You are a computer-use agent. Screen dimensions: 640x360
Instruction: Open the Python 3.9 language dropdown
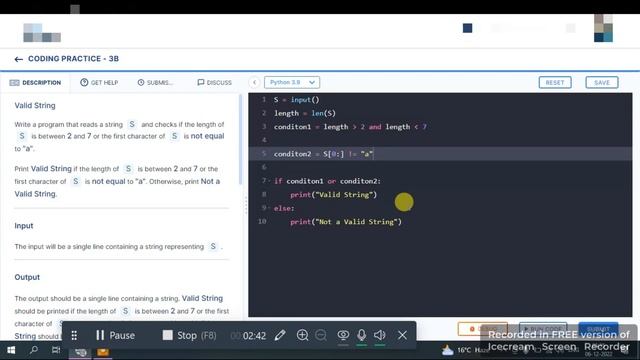pyautogui.click(x=292, y=82)
